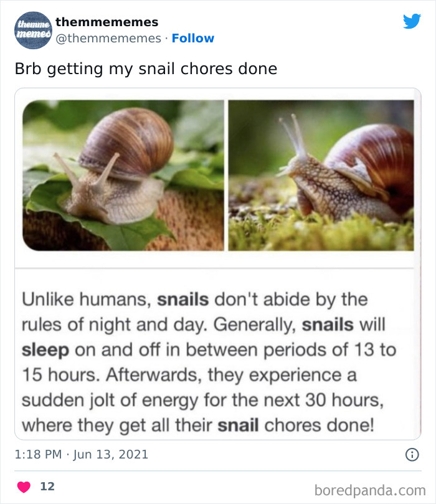Image resolution: width=436 pixels, height=504 pixels.
Task: Click the @themmememes handle
Action: coord(110,38)
